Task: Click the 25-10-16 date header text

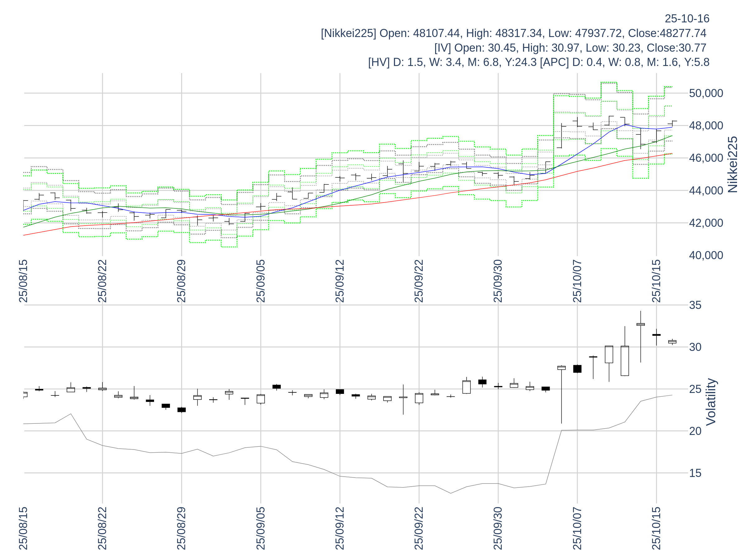Action: (x=687, y=19)
